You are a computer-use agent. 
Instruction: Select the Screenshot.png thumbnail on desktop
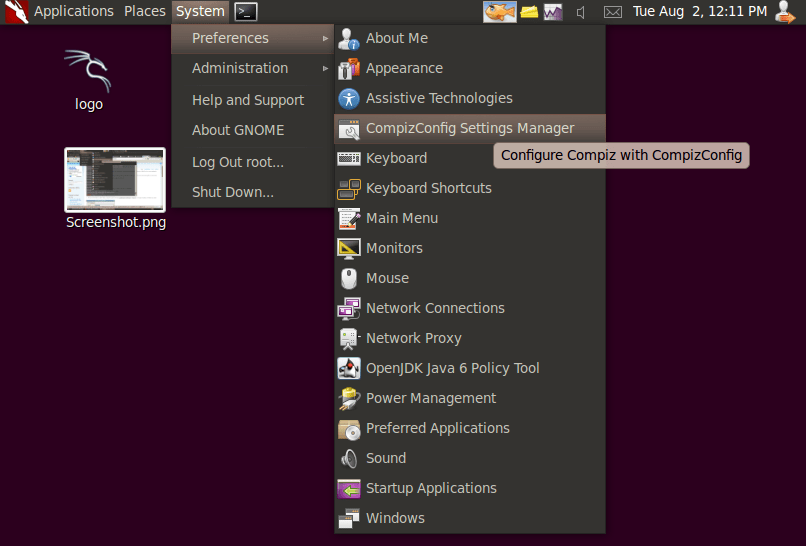click(115, 180)
